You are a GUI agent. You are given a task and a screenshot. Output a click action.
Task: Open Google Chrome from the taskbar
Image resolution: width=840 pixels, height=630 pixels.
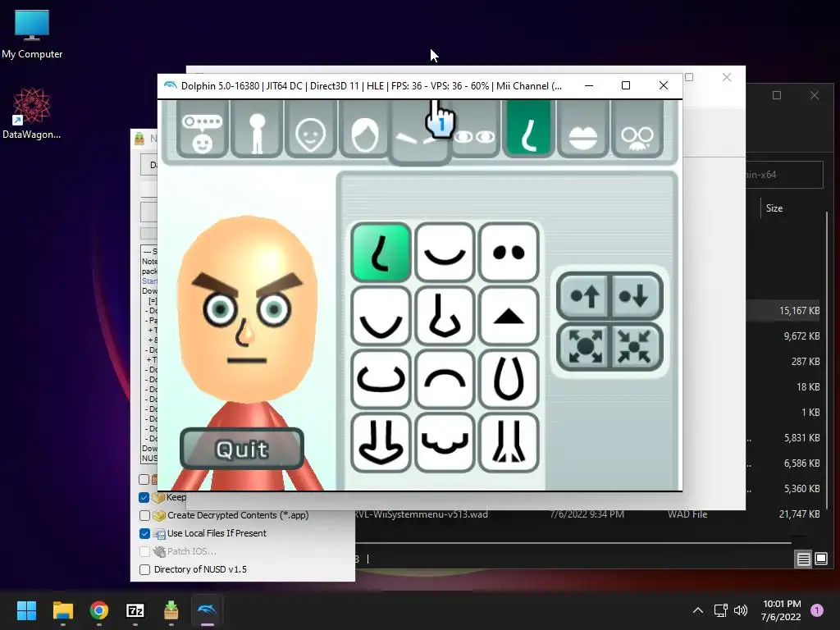[x=99, y=610]
